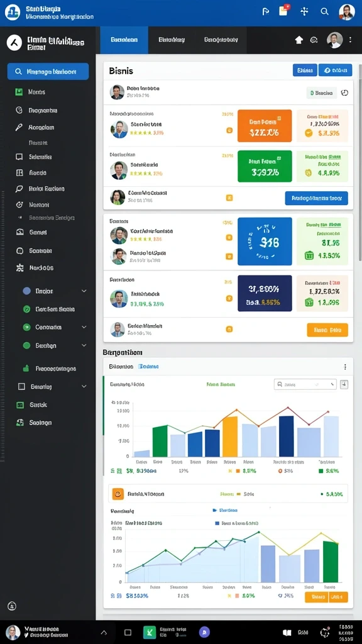Screen dimensions: 362x644
Task: Click the blue app logo in the top-left corner
Action: pyautogui.click(x=13, y=13)
